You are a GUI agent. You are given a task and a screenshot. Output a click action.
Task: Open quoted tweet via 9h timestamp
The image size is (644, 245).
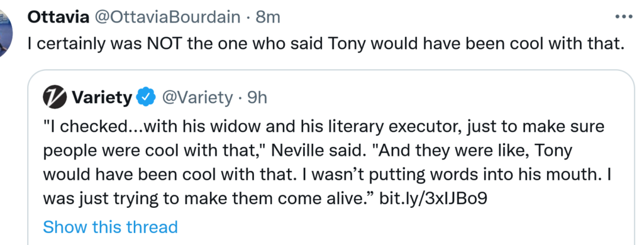pos(257,97)
